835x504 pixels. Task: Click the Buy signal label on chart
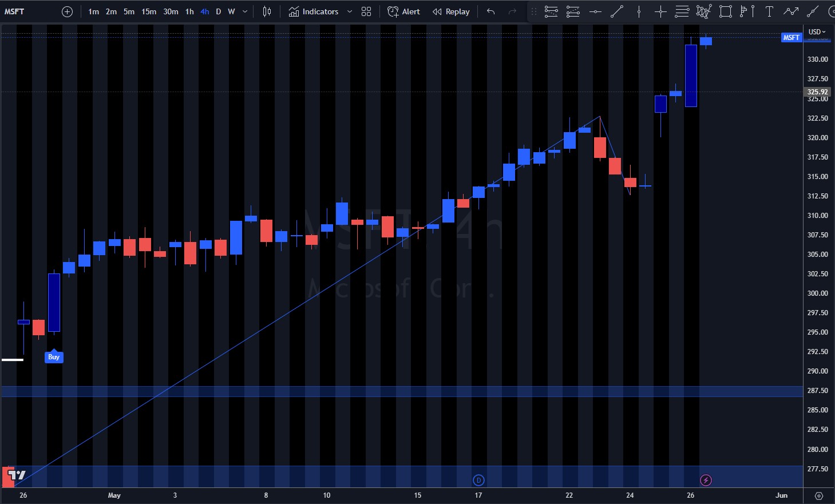[54, 357]
